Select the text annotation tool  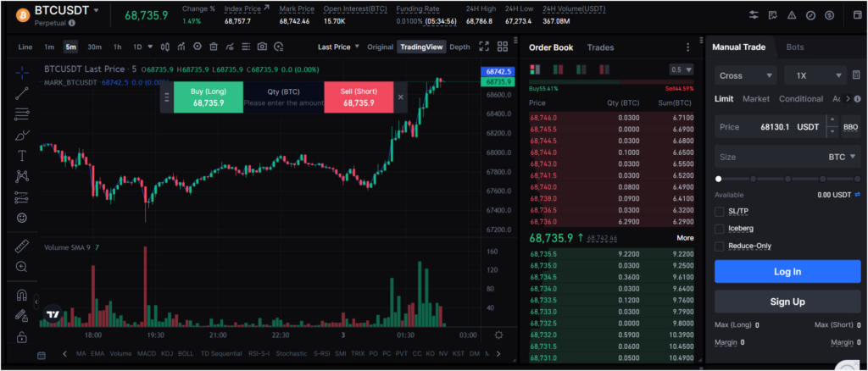pos(22,156)
